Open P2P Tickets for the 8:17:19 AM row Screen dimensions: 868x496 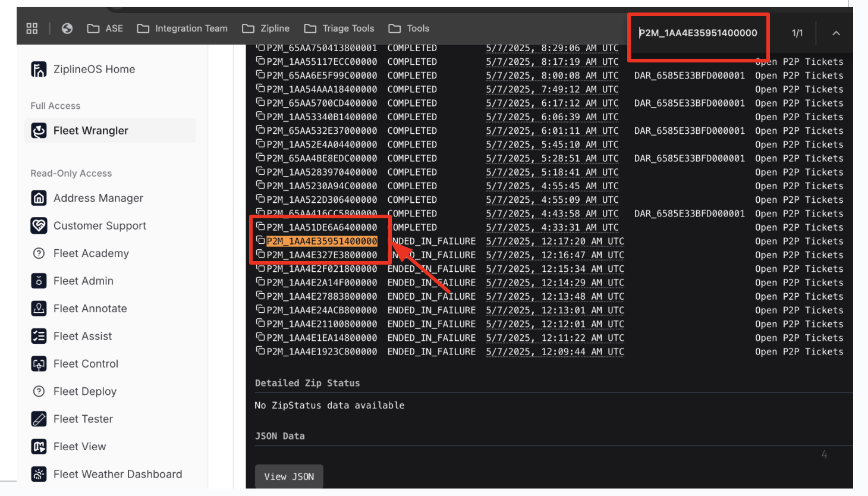pos(799,62)
